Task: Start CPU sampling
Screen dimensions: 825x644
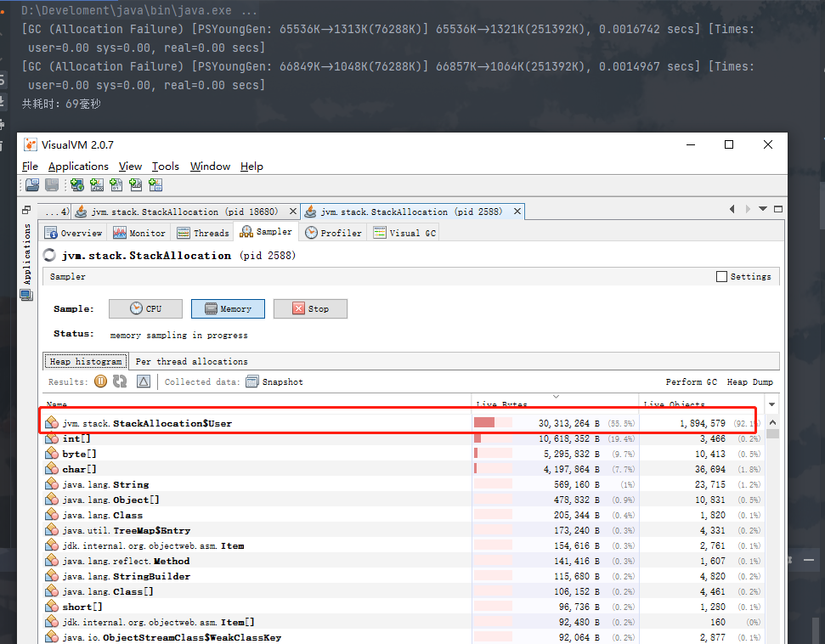Action: (146, 309)
